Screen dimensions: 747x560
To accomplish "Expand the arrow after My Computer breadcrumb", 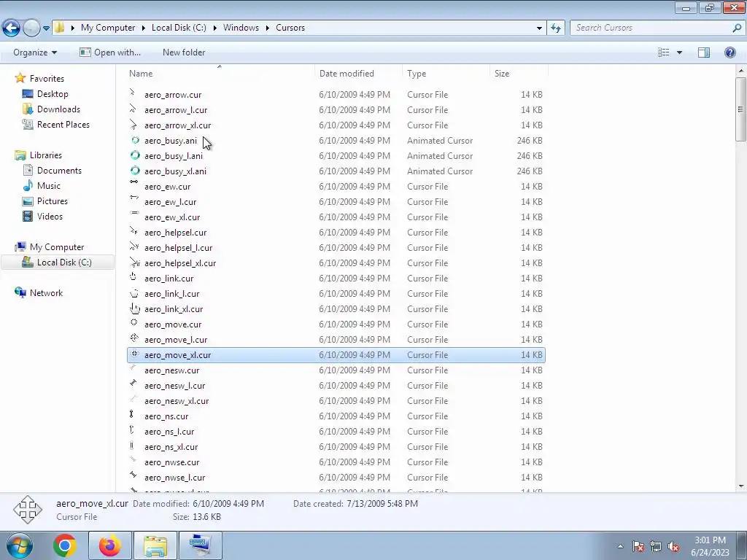I will tap(144, 28).
